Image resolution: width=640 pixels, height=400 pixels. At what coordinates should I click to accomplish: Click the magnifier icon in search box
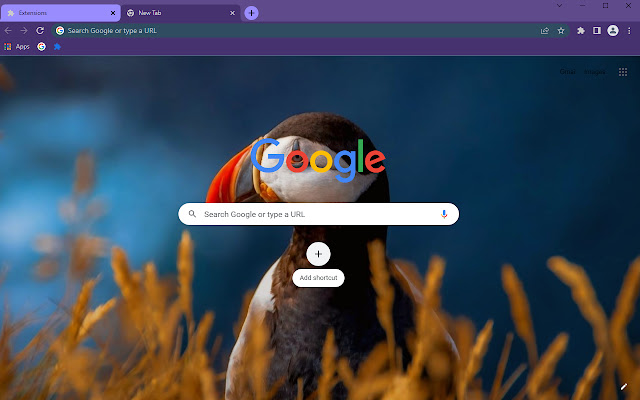click(x=192, y=214)
